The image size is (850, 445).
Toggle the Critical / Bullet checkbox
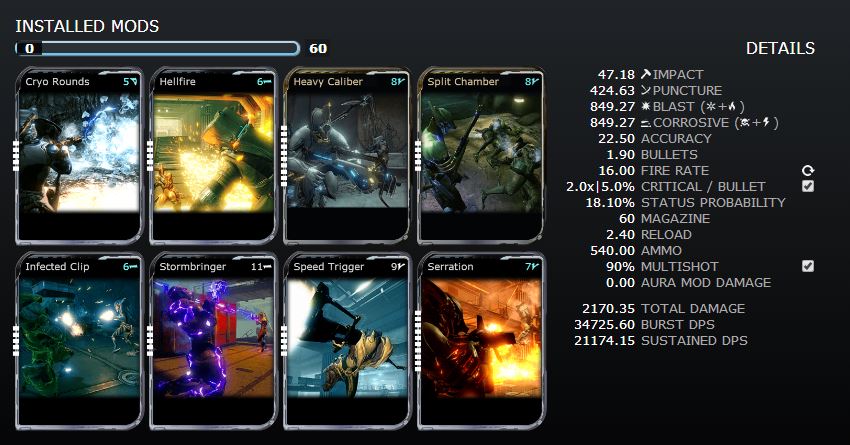pos(808,186)
